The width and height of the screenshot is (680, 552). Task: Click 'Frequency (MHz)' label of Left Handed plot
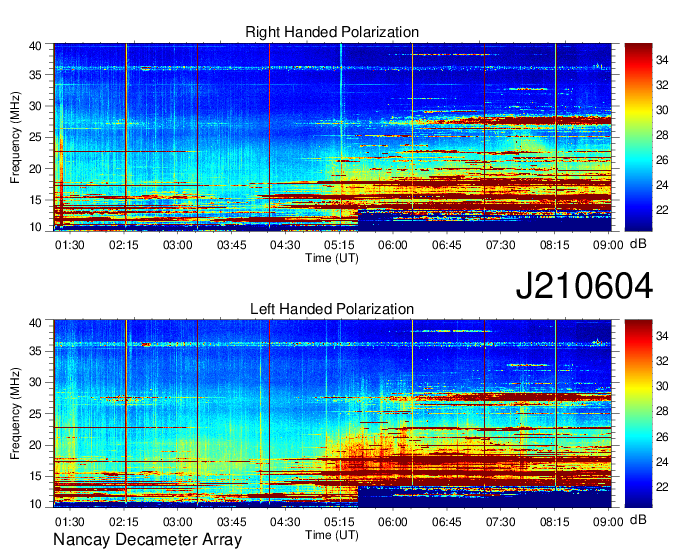click(15, 414)
